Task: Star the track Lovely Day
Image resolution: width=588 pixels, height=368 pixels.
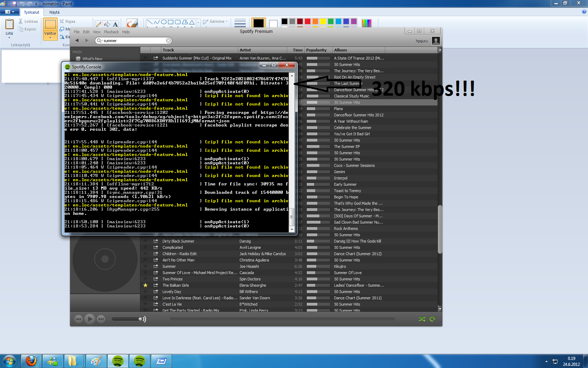Action: click(x=145, y=292)
